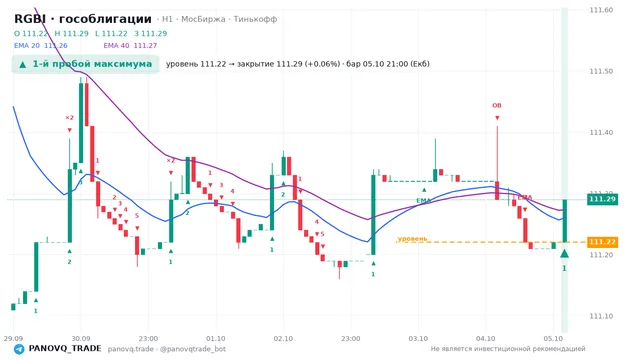Click the 'О 111.22' open value
This screenshot has width=640, height=360.
31,33
